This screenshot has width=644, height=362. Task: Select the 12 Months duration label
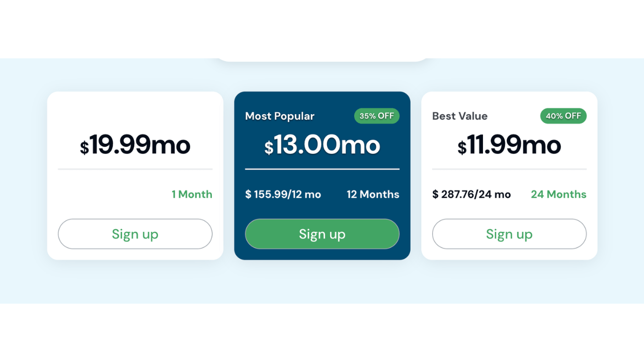pos(373,195)
